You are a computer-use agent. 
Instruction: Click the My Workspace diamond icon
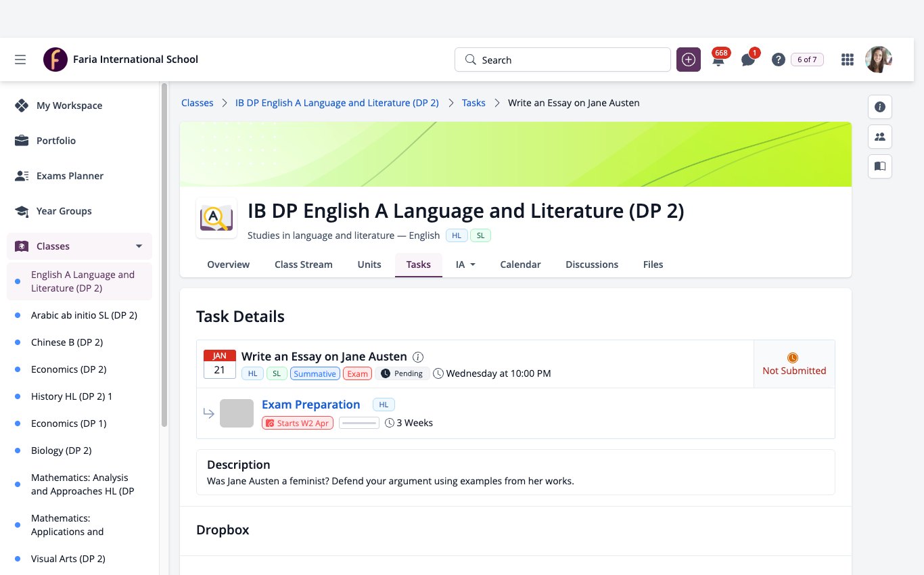click(x=22, y=106)
